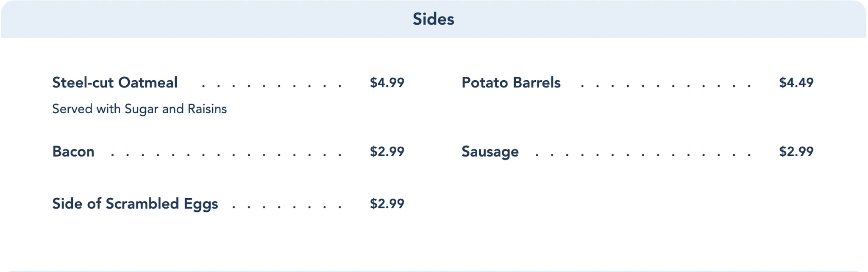Viewport: 868px width, 272px height.
Task: Click the $4.49 Potato Barrels price
Action: coord(796,83)
